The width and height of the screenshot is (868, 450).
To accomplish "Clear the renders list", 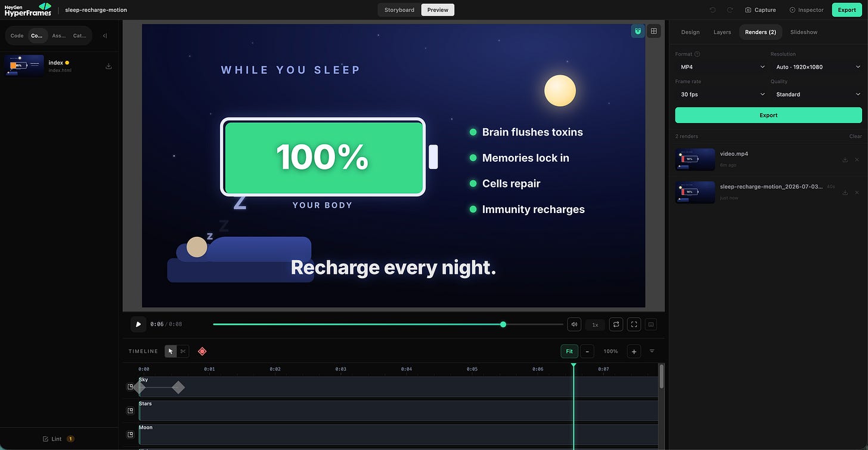I will tap(855, 137).
